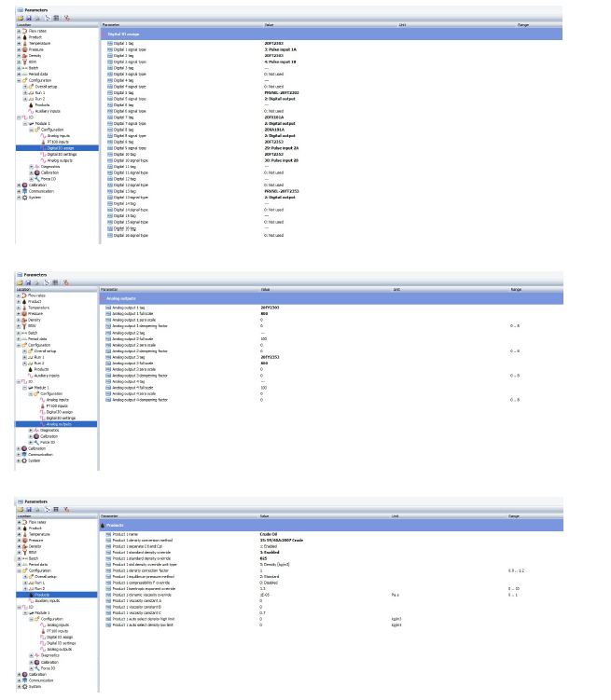Click the Force IO wrench icon in top panel tree
The width and height of the screenshot is (611, 700).
tap(37, 179)
